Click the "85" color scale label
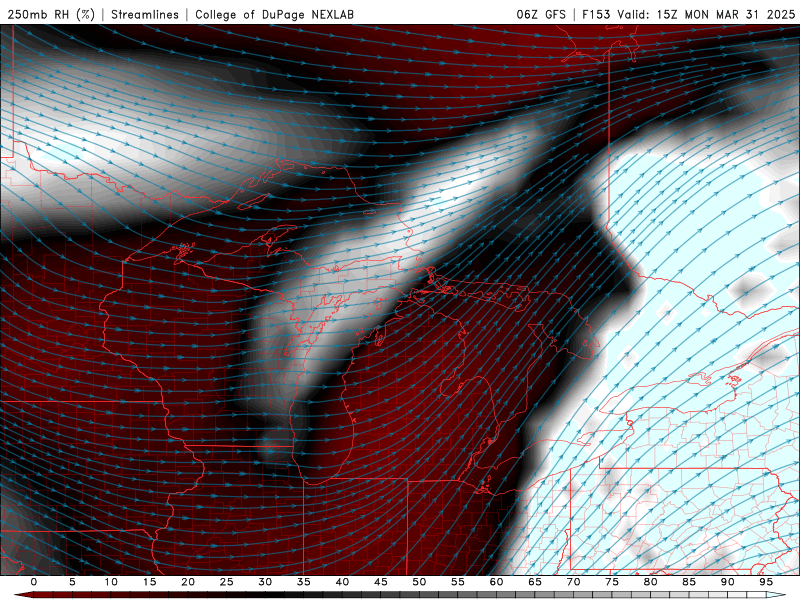This screenshot has width=800, height=600. (689, 582)
